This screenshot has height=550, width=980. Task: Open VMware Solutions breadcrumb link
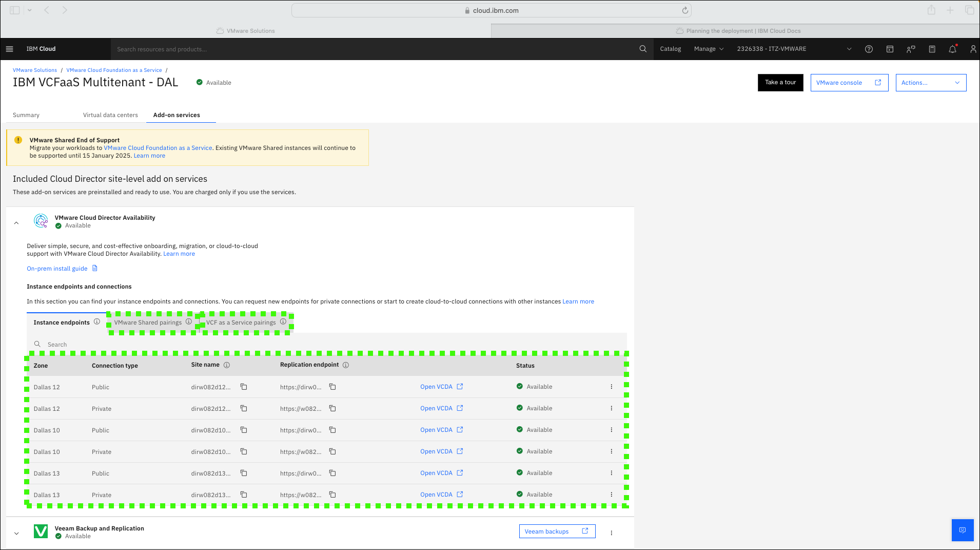point(35,70)
